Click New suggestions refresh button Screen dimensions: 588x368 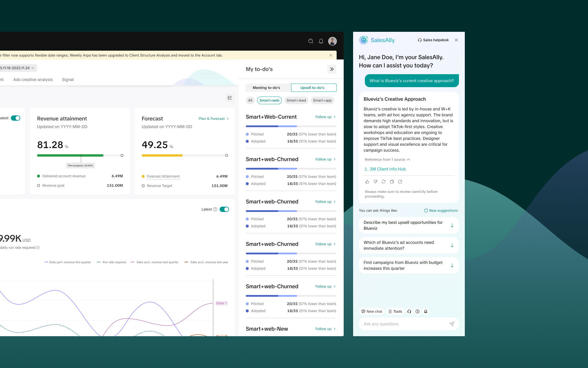coord(441,210)
